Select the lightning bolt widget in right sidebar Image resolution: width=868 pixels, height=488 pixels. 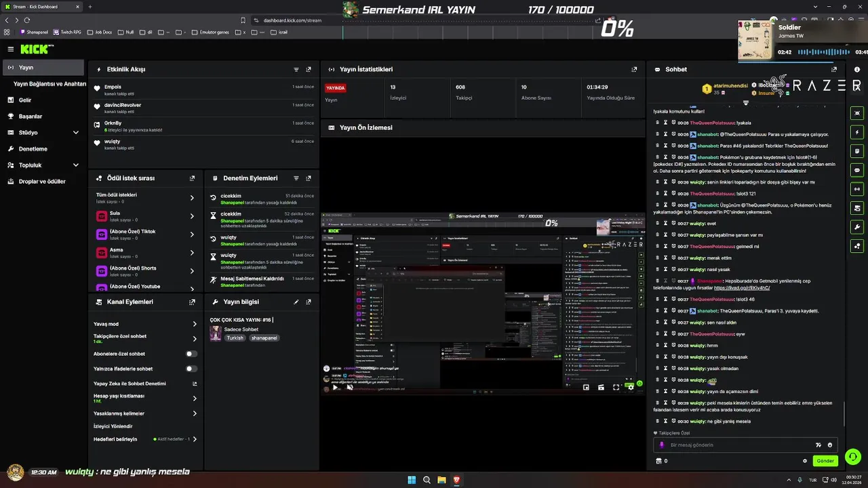click(x=857, y=132)
